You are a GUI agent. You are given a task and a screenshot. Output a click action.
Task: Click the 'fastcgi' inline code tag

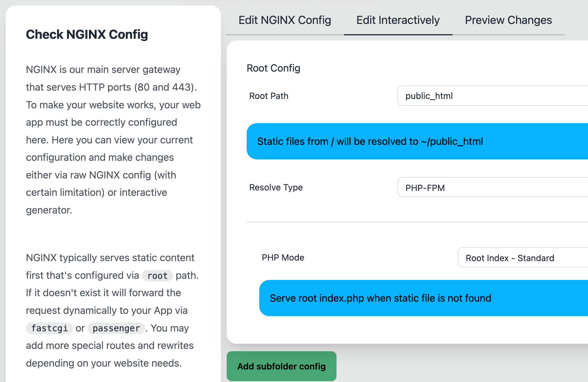click(49, 328)
